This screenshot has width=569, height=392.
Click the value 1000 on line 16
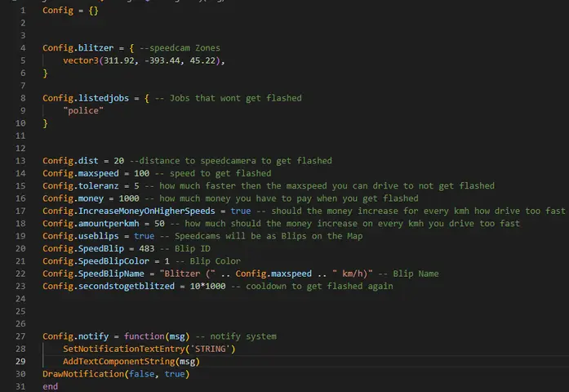[129, 198]
